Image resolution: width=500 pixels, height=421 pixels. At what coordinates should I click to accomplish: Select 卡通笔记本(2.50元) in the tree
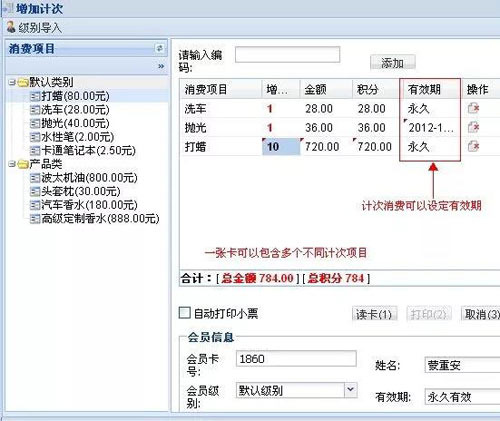click(88, 151)
